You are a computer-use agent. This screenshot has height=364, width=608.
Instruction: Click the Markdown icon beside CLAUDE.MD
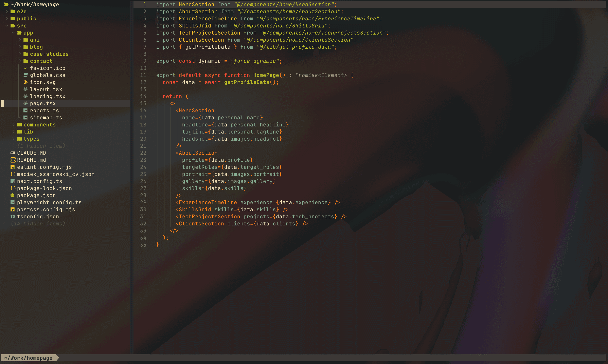coord(13,153)
